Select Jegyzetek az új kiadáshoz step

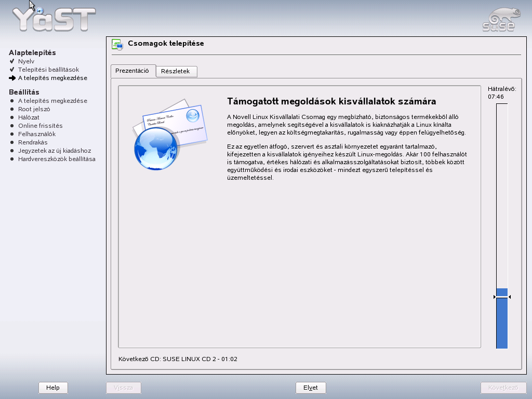coord(55,151)
